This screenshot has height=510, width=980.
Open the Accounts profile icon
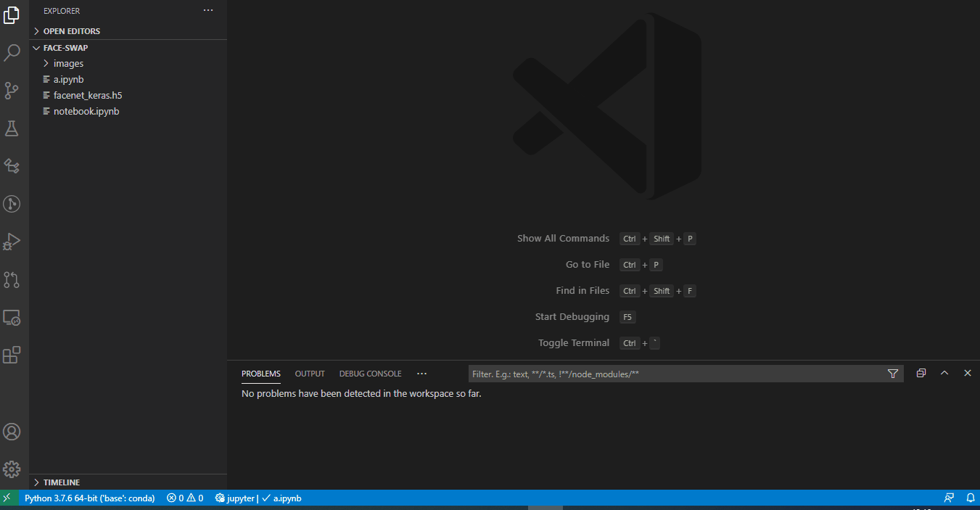point(12,432)
